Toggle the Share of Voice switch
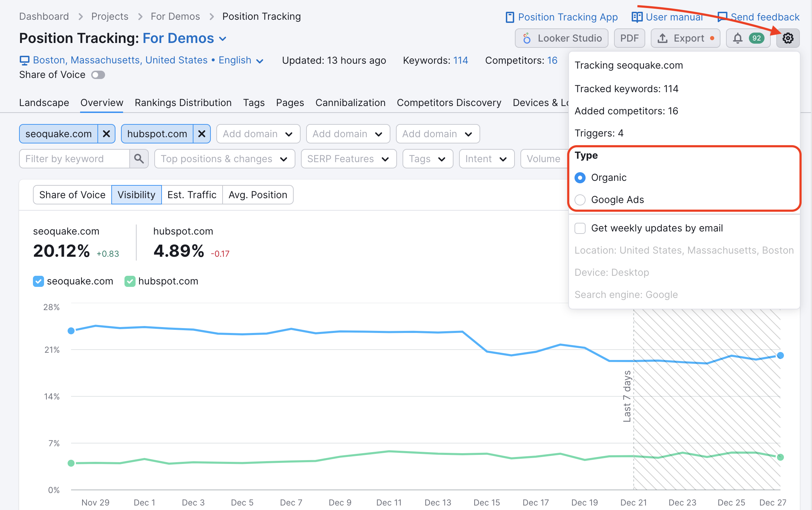 98,75
